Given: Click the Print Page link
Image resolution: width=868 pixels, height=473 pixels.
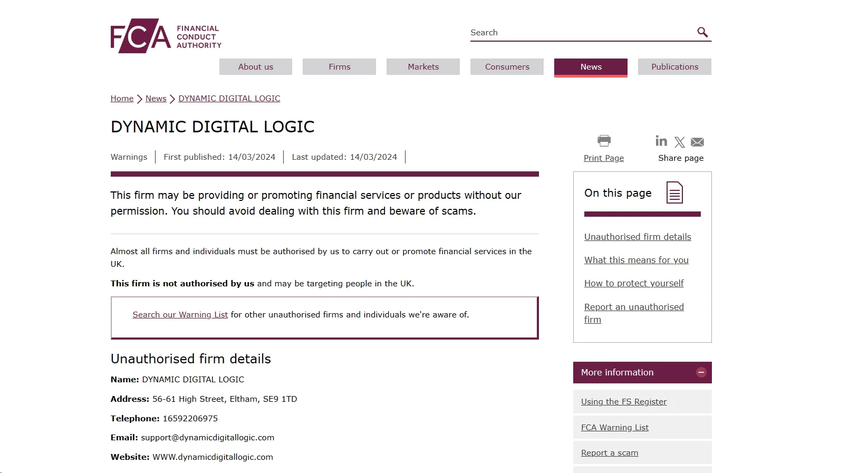Looking at the screenshot, I should point(604,158).
